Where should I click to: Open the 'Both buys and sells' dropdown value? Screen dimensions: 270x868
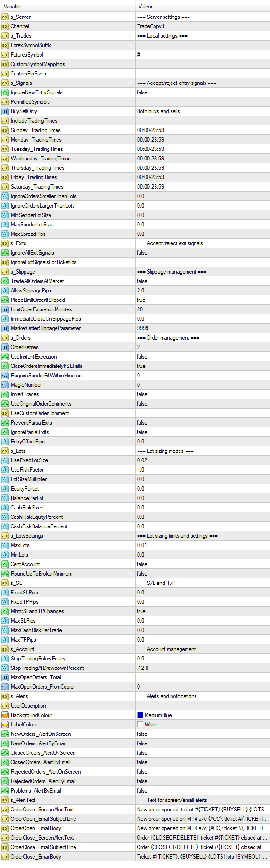(x=203, y=111)
